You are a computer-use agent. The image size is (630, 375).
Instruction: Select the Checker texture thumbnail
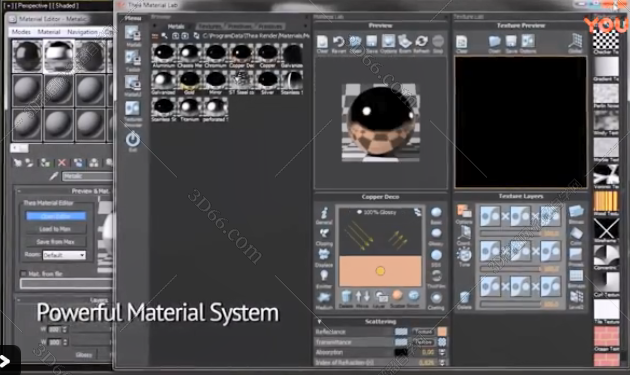pos(606,41)
